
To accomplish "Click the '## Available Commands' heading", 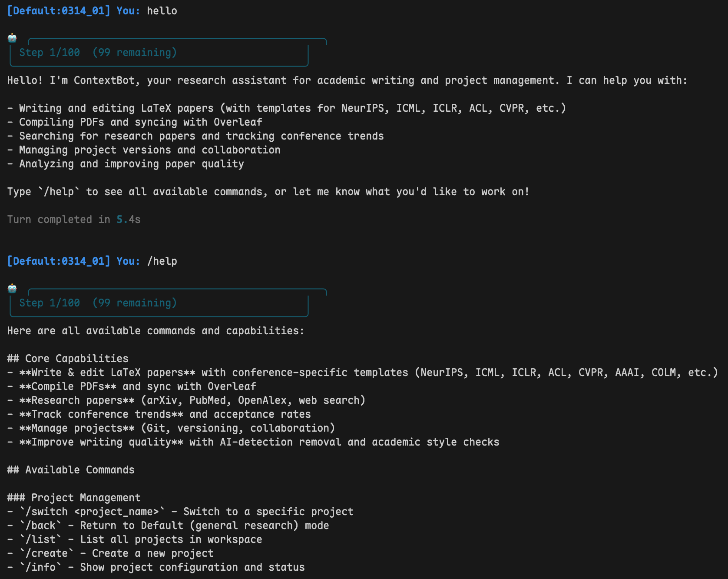I will coord(71,470).
